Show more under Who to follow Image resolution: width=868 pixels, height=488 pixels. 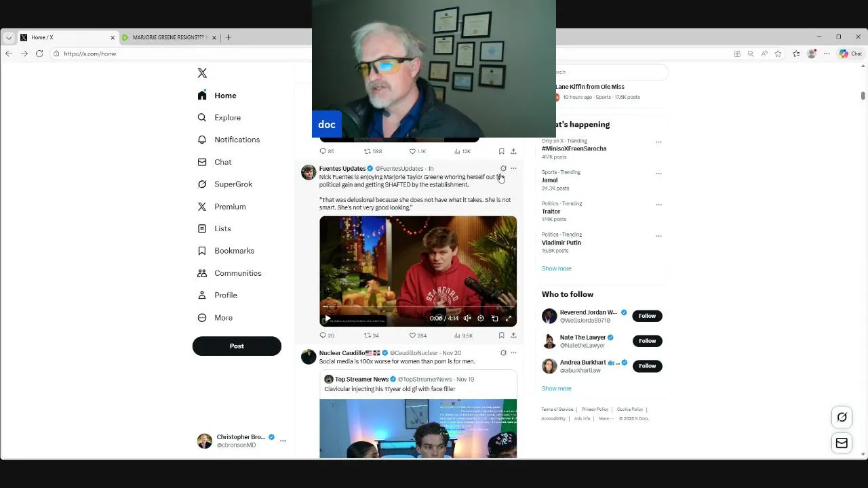pyautogui.click(x=556, y=388)
